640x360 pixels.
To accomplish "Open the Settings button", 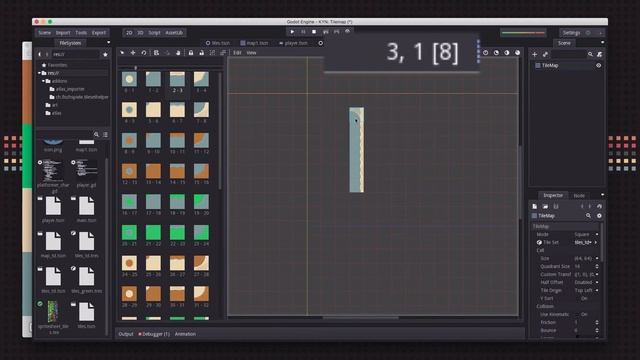I will coord(571,33).
